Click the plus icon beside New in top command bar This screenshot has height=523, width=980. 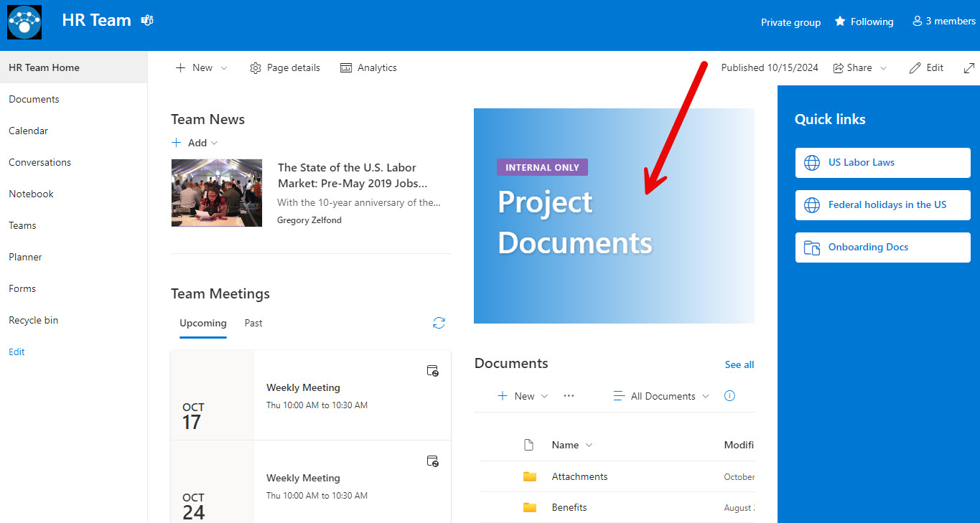click(181, 68)
